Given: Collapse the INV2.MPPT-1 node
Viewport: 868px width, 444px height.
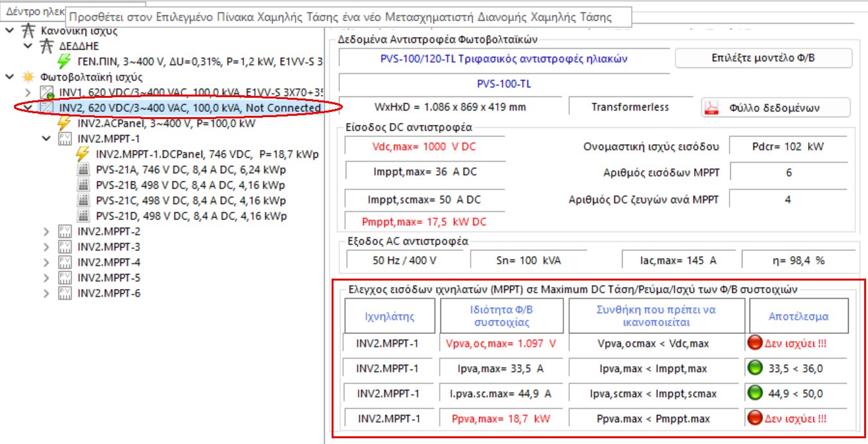Looking at the screenshot, I should (x=46, y=139).
